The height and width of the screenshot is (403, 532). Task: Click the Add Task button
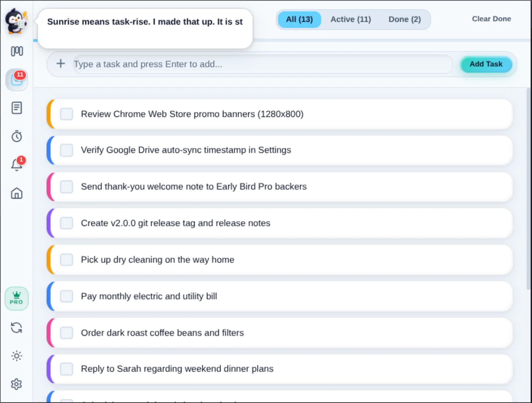tap(486, 64)
